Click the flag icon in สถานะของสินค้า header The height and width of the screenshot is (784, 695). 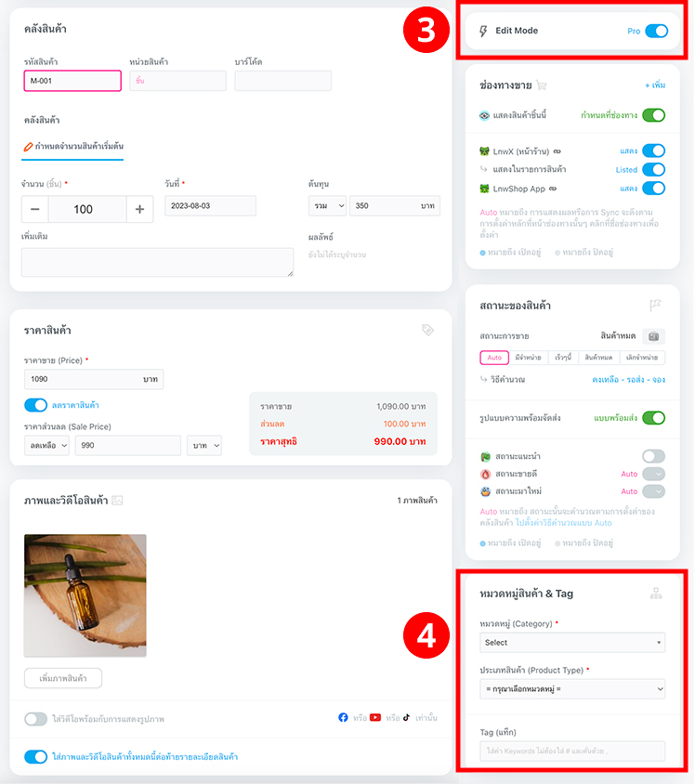click(x=657, y=305)
